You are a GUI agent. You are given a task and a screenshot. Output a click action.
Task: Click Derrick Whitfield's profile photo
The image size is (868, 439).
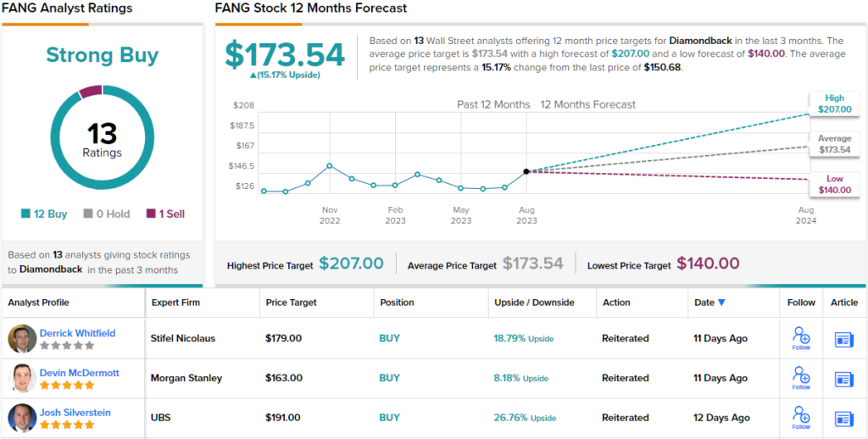click(x=22, y=338)
